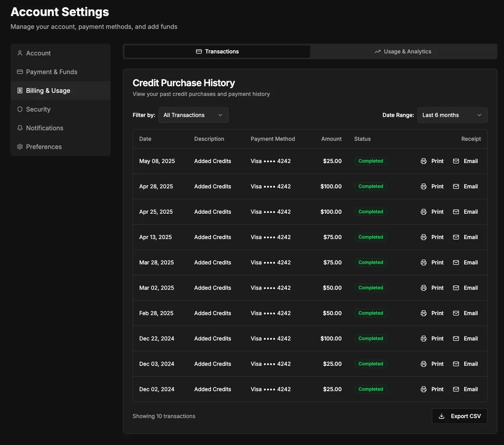Switch to the Usage & Analytics tab
504x445 pixels.
click(x=403, y=51)
